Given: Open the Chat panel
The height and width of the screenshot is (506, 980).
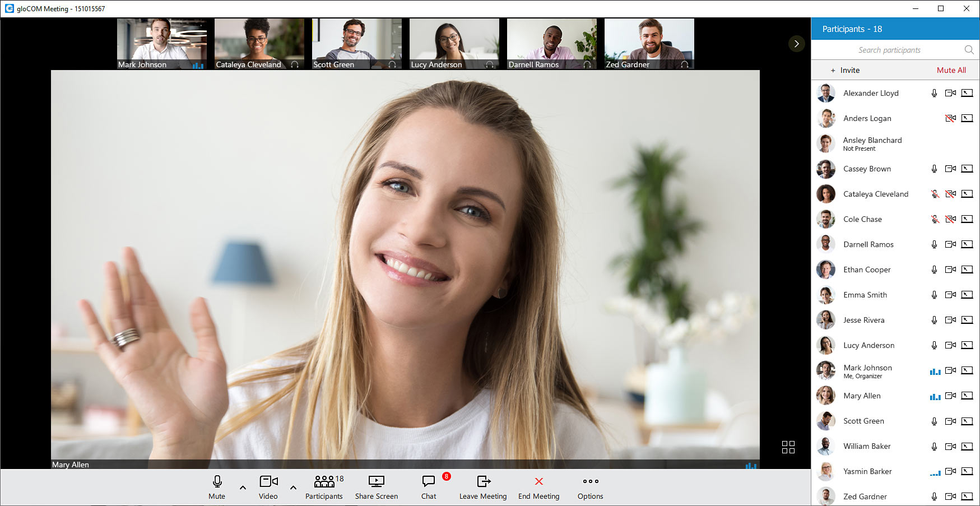Looking at the screenshot, I should tap(429, 481).
